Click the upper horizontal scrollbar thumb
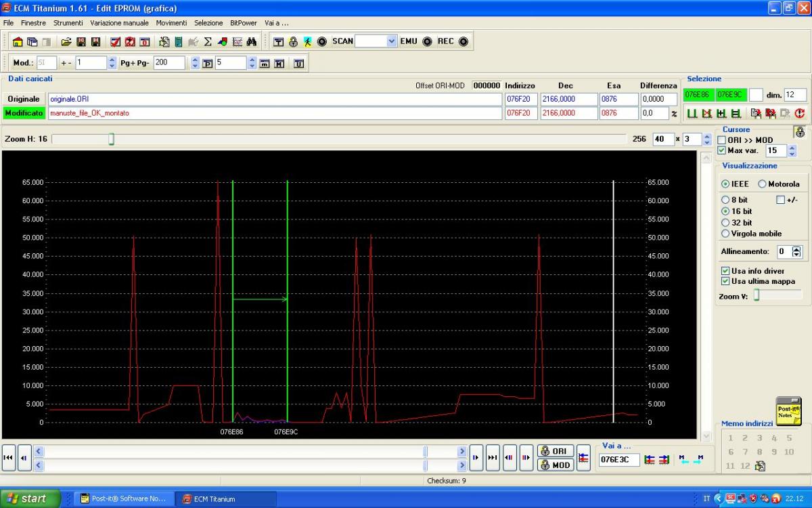 tap(425, 451)
